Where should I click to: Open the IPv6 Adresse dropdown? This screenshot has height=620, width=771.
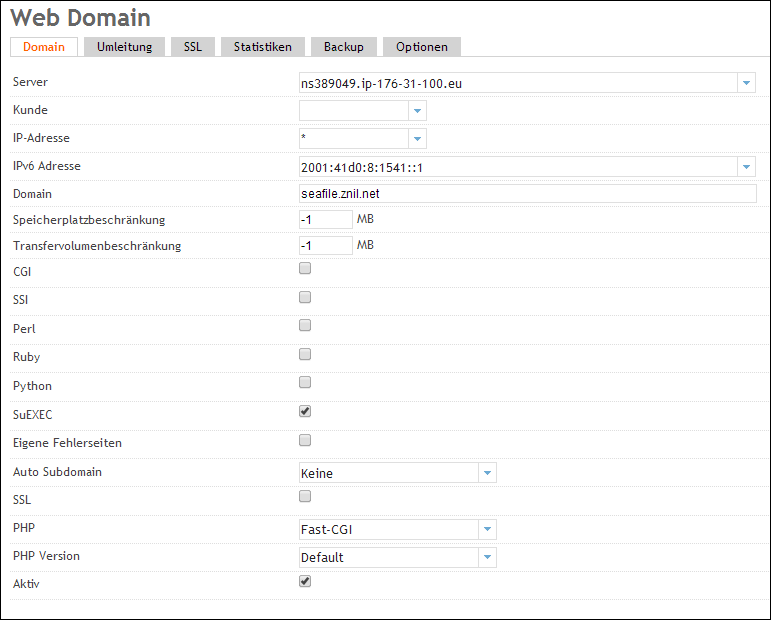(746, 167)
